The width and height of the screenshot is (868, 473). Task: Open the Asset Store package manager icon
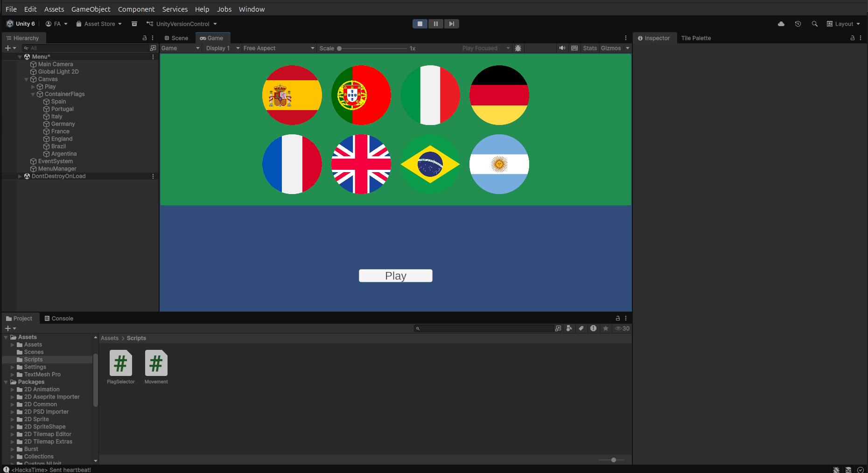click(134, 24)
